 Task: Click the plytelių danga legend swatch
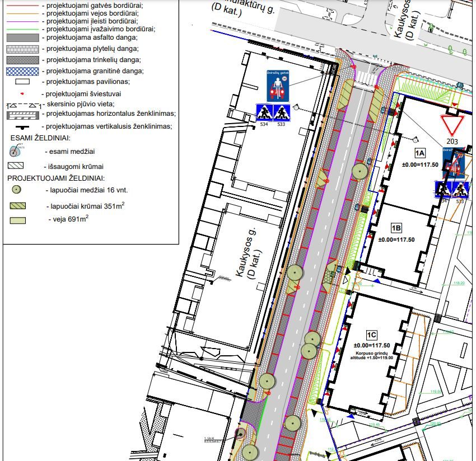pyautogui.click(x=23, y=49)
